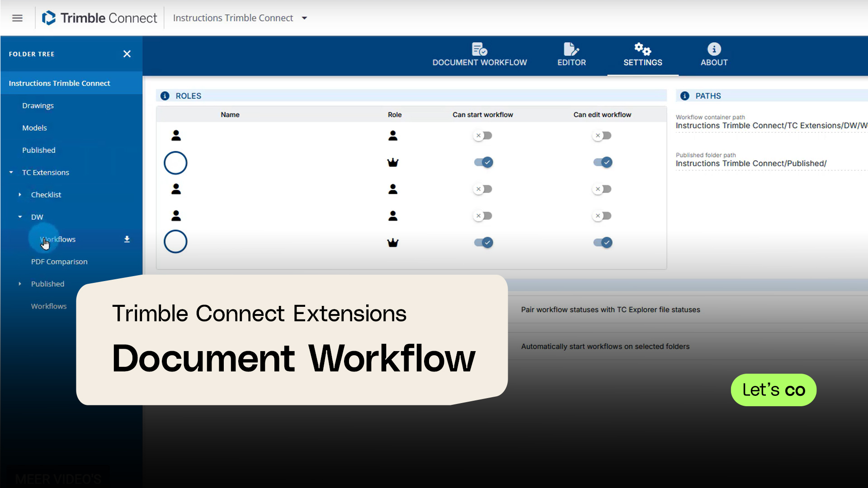Screen dimensions: 868x488
Task: Click Automatically start workflows on selected folders
Action: pos(605,347)
